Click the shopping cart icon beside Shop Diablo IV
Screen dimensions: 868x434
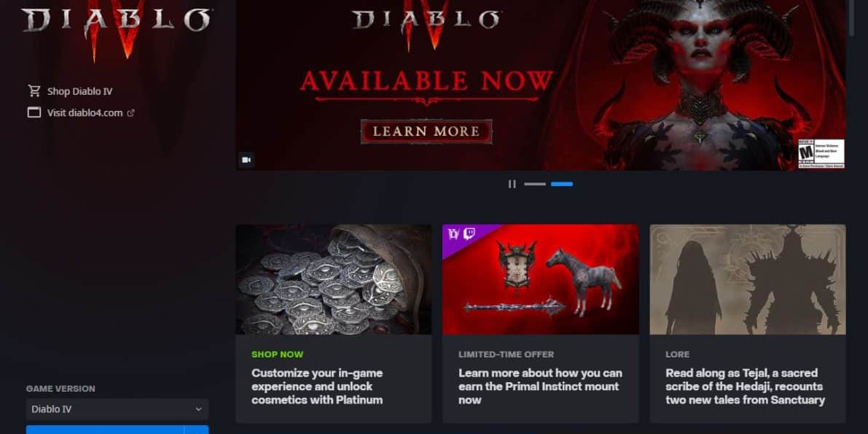(x=34, y=91)
